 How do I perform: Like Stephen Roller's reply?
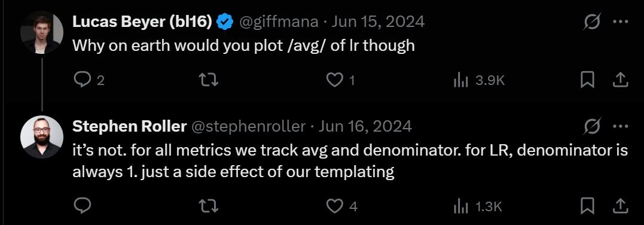pos(334,205)
